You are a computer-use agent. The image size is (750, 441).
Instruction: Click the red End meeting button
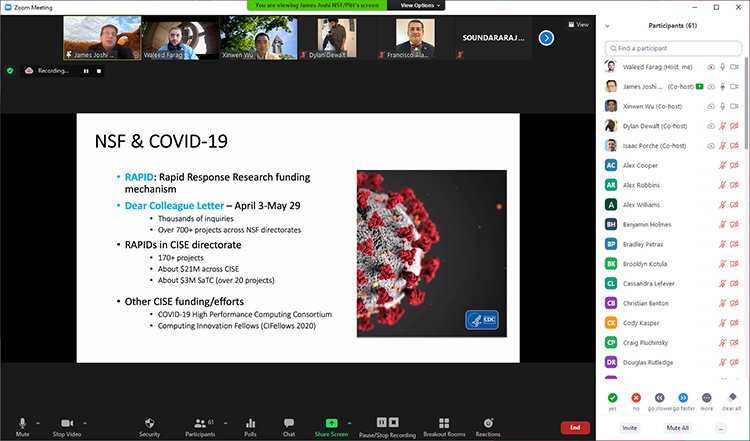coord(575,428)
